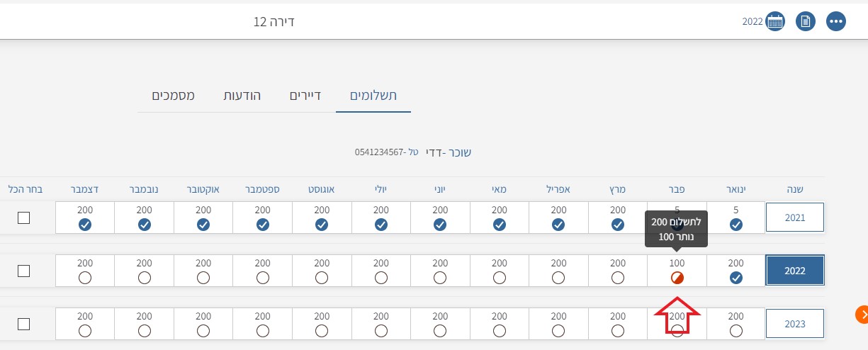Click the half-paid red circle for February 2022
Image resolution: width=868 pixels, height=350 pixels.
(x=677, y=278)
